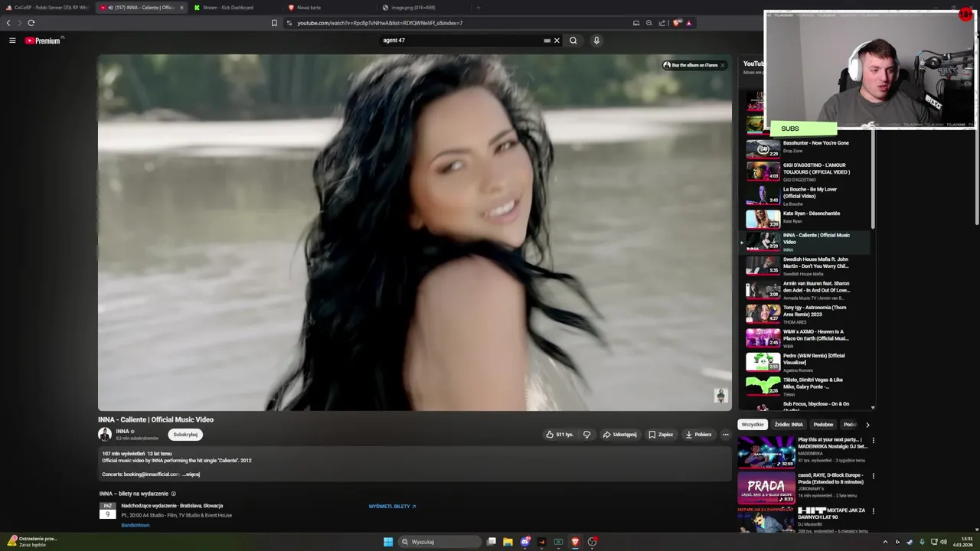Switch to CoCoRP Polski Serwer tab
The image size is (980, 551).
[x=46, y=8]
